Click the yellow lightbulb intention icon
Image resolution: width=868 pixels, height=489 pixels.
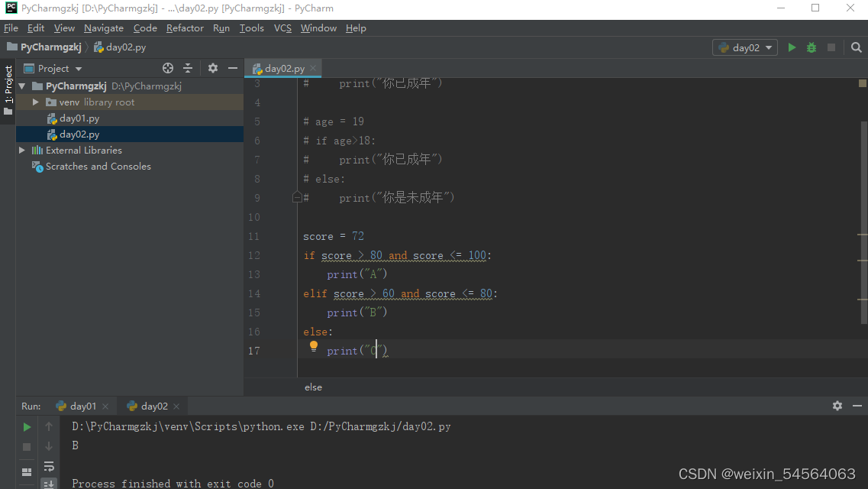(313, 347)
